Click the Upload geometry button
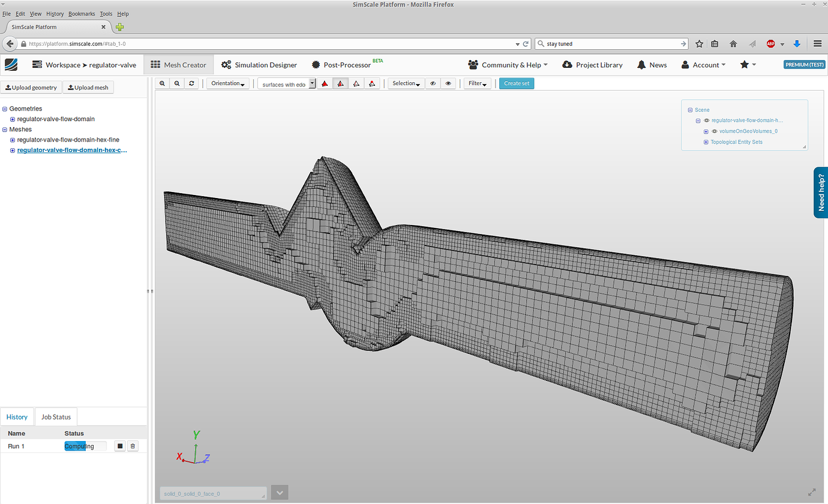The width and height of the screenshot is (828, 504). click(31, 87)
